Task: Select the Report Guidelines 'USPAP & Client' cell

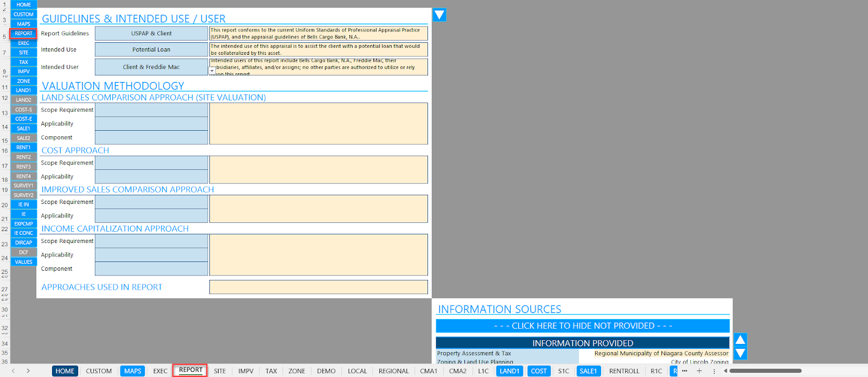Action: [x=151, y=34]
